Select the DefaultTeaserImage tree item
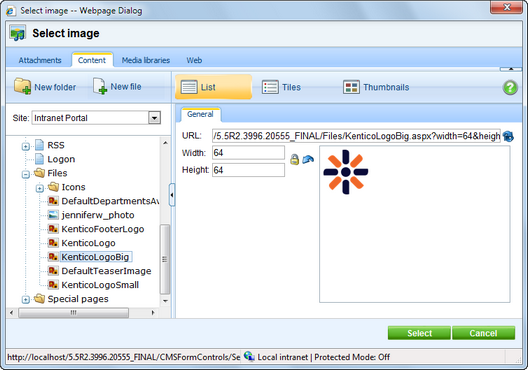 pyautogui.click(x=106, y=271)
